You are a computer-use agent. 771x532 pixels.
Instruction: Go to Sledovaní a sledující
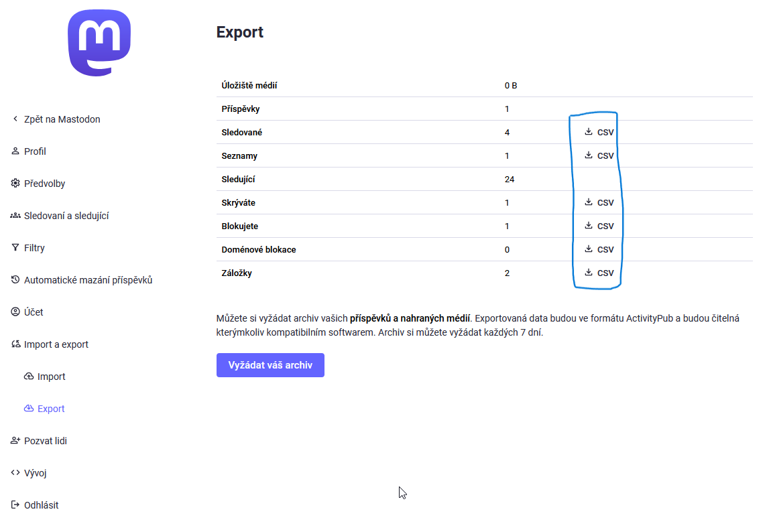click(x=66, y=216)
